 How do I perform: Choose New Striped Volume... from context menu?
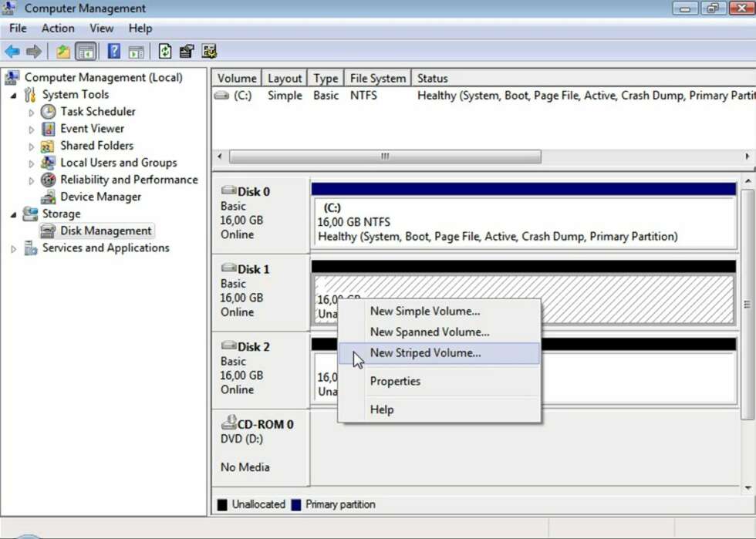(439, 353)
